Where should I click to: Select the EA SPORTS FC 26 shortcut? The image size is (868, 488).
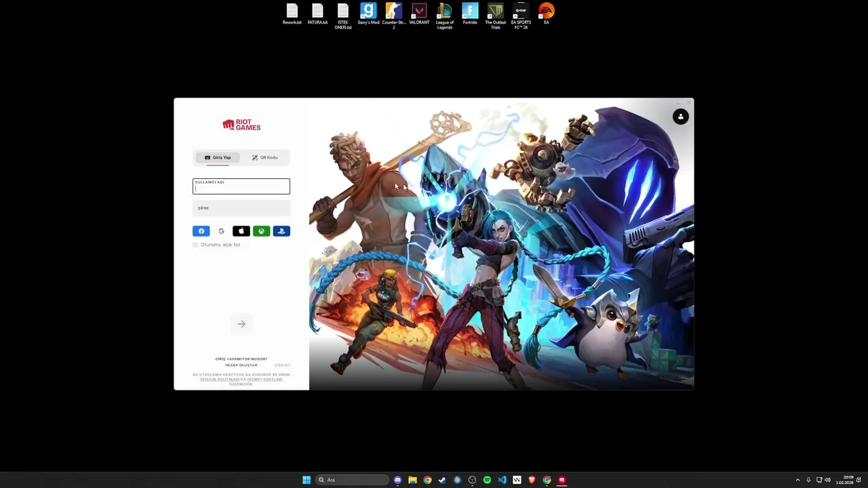pyautogui.click(x=521, y=16)
